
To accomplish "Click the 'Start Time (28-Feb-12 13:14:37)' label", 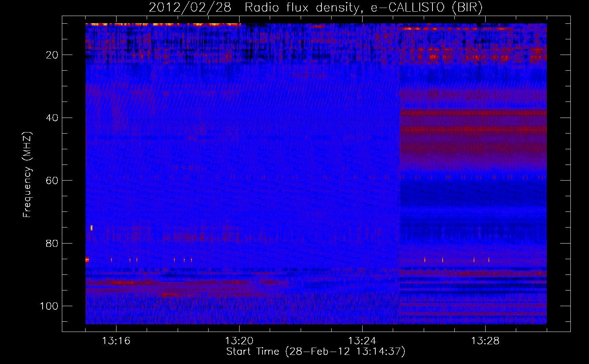I will click(316, 352).
